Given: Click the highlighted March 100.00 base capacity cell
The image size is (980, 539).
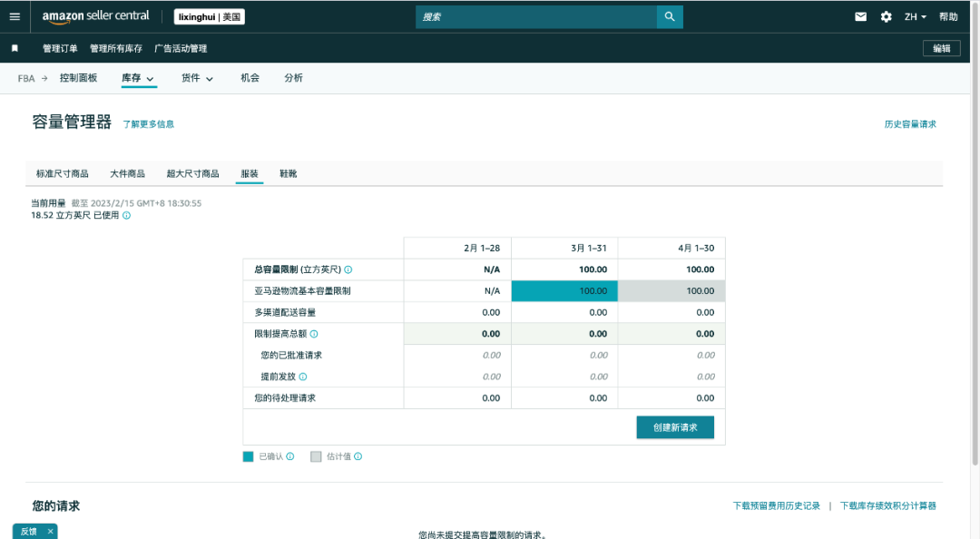Looking at the screenshot, I should point(564,290).
